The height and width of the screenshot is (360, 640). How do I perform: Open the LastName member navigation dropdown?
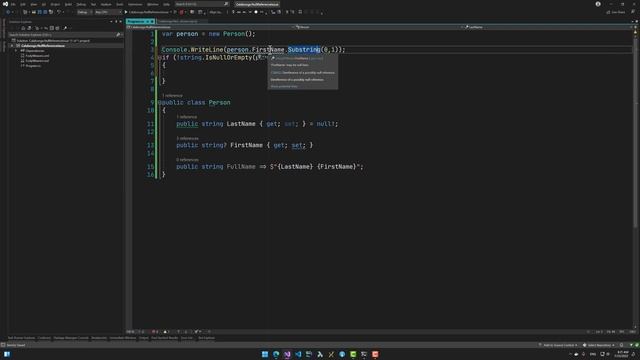[548, 27]
